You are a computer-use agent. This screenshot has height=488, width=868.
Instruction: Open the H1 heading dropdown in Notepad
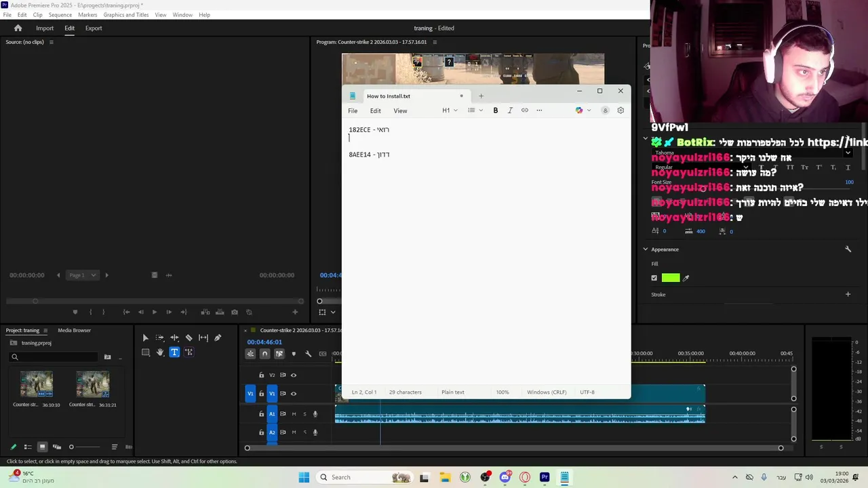[x=450, y=110]
